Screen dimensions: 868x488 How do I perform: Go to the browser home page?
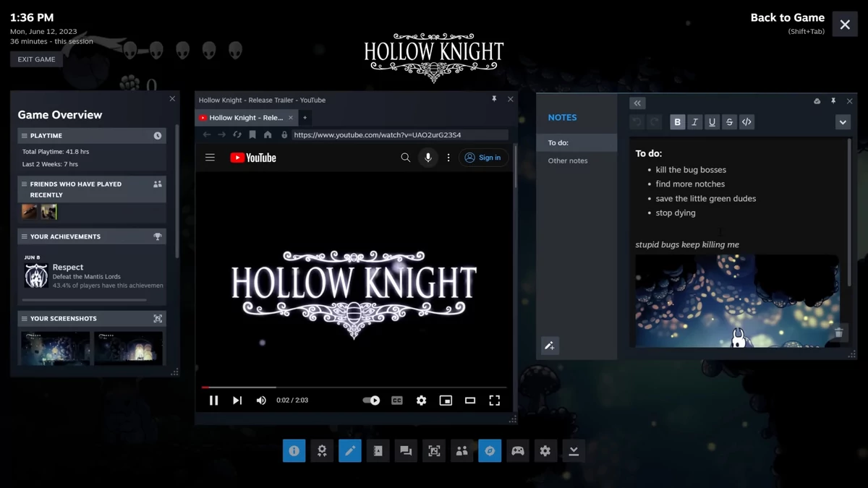[268, 134]
